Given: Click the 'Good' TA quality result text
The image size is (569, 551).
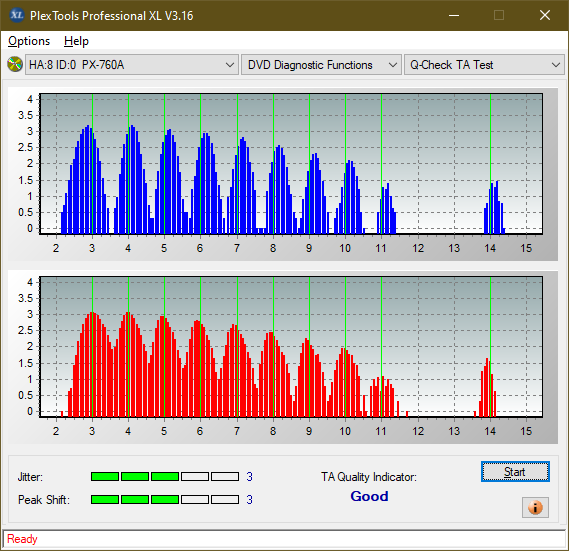Looking at the screenshot, I should click(x=369, y=496).
